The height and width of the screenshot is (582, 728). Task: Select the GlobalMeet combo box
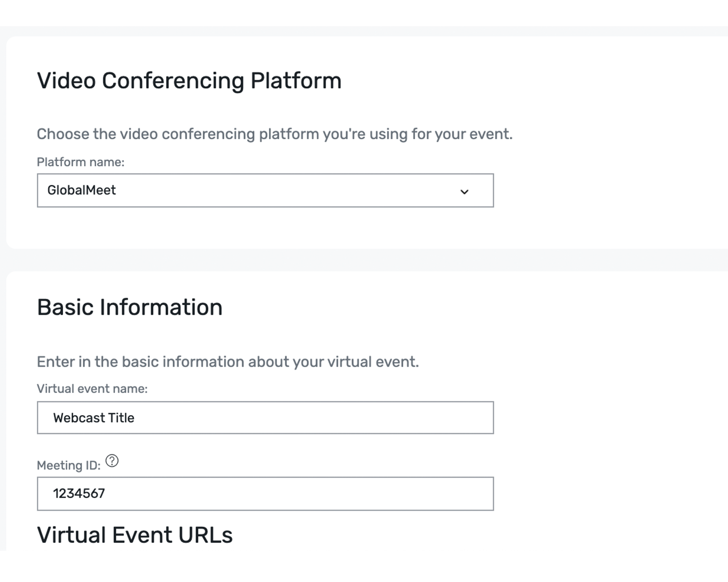click(265, 191)
